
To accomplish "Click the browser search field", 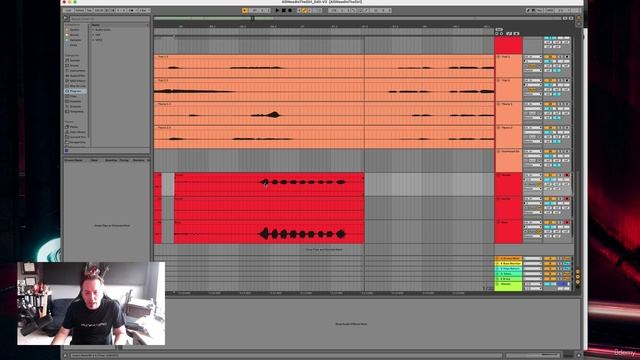I will coord(109,19).
